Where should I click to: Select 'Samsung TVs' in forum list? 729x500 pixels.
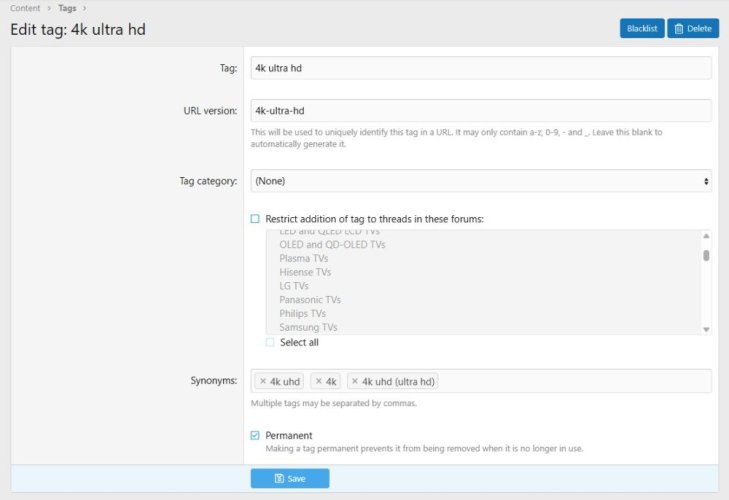pos(308,327)
